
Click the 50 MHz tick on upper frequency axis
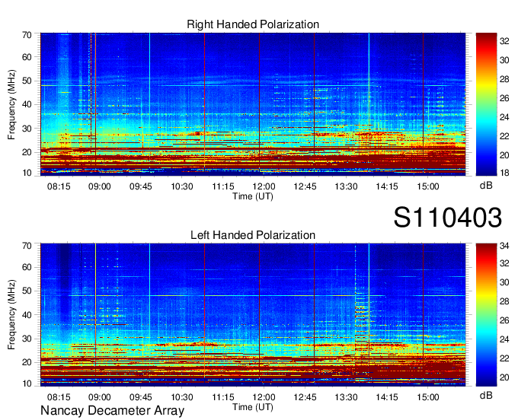27,81
